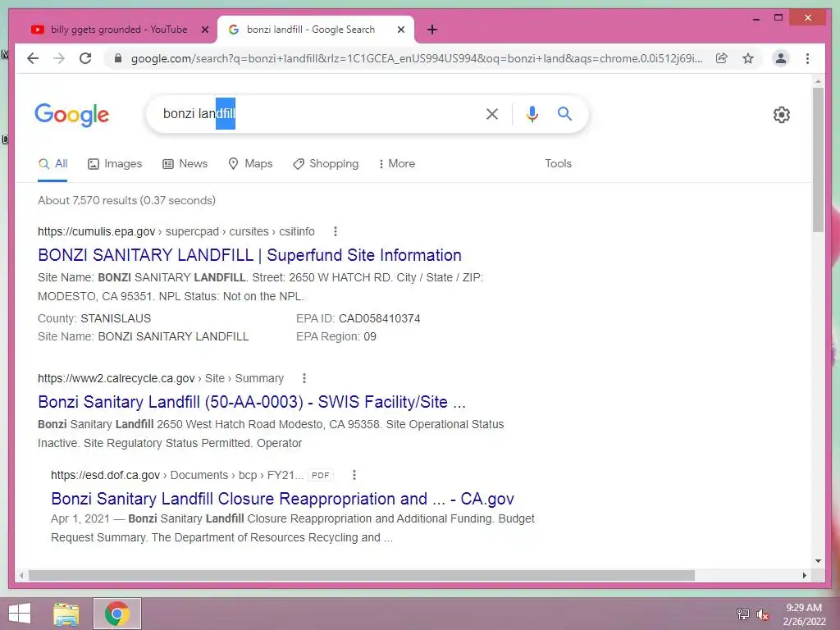Click the vertical scrollbar thumb
The width and height of the screenshot is (840, 630).
[818, 160]
